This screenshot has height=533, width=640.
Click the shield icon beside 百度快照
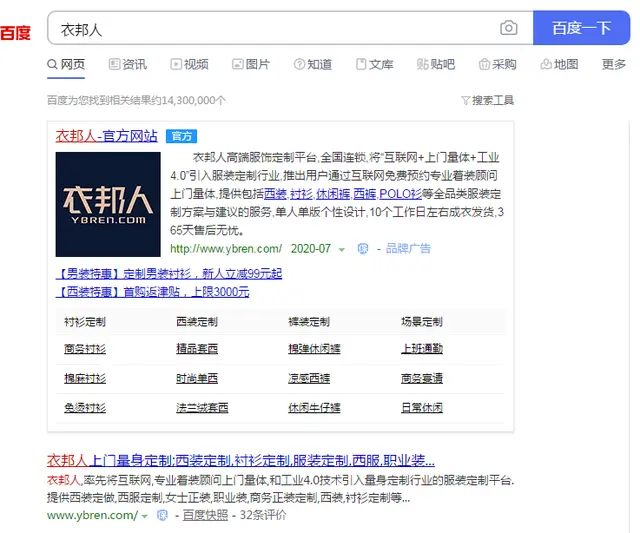[162, 515]
